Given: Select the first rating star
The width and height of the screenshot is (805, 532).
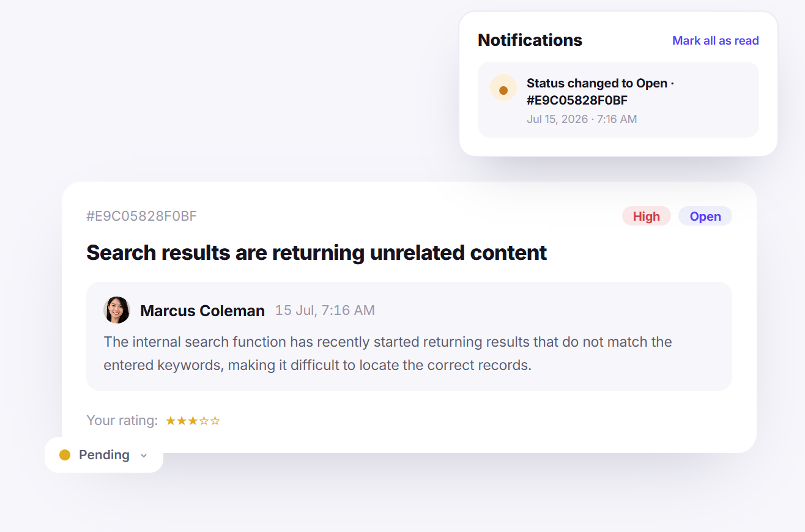Looking at the screenshot, I should 171,421.
